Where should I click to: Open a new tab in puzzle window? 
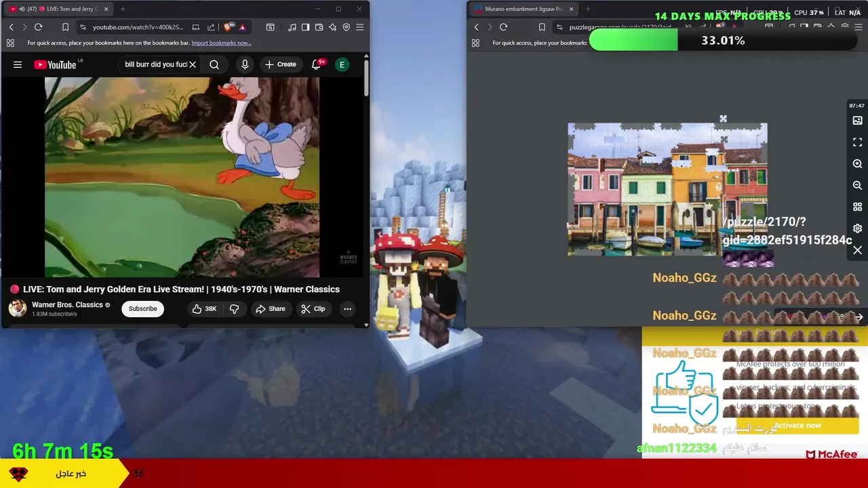point(588,9)
